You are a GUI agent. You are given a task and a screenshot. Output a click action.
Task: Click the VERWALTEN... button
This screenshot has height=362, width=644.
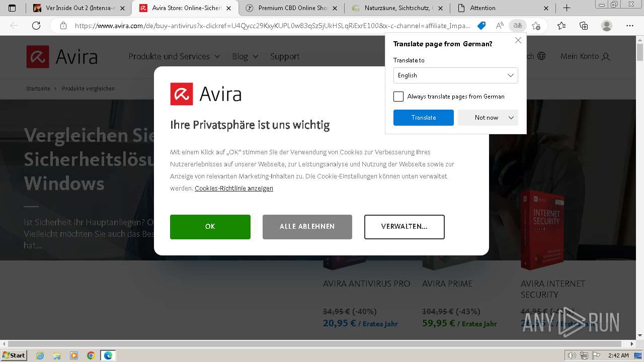click(x=405, y=227)
